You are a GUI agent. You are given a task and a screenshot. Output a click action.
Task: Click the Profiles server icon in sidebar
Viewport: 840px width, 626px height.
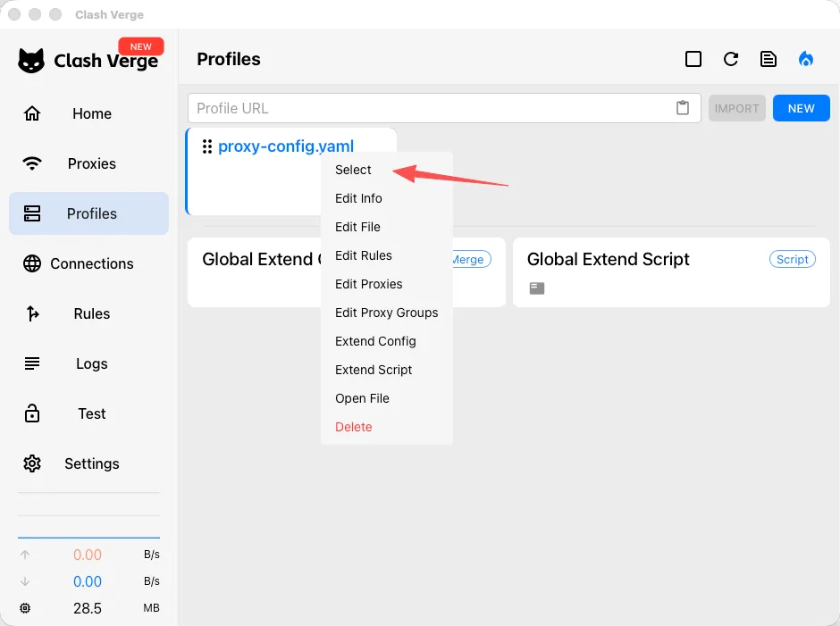coord(32,213)
